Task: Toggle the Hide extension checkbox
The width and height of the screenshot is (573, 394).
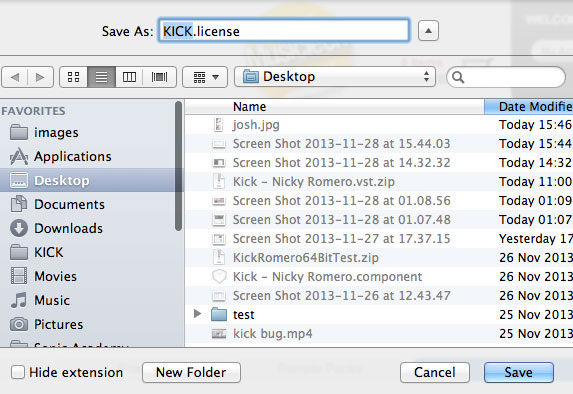Action: pyautogui.click(x=18, y=372)
